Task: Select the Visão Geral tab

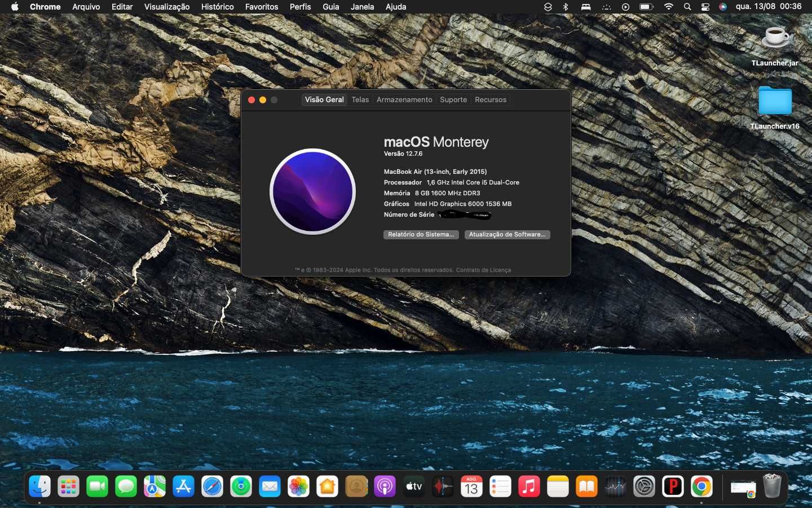Action: (324, 100)
